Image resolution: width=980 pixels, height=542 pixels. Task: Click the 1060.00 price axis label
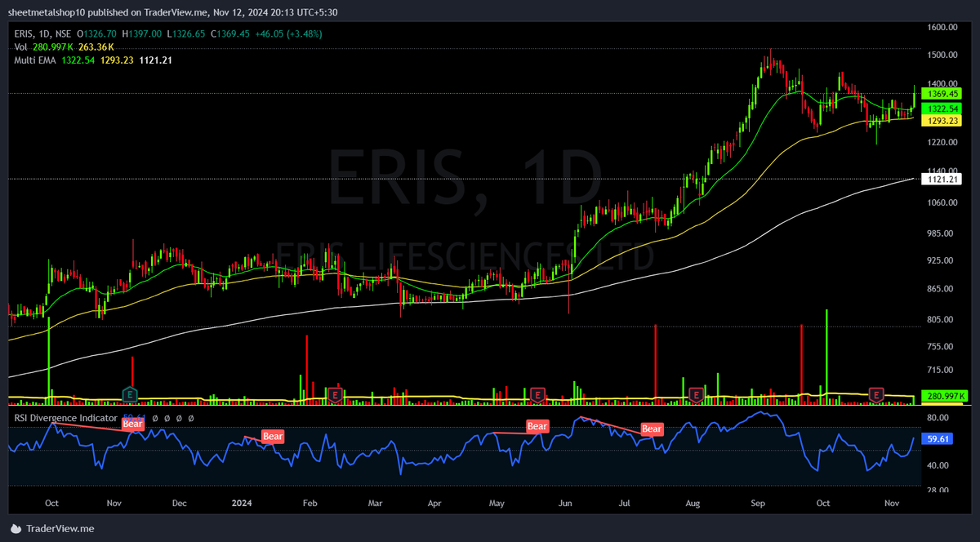point(942,203)
